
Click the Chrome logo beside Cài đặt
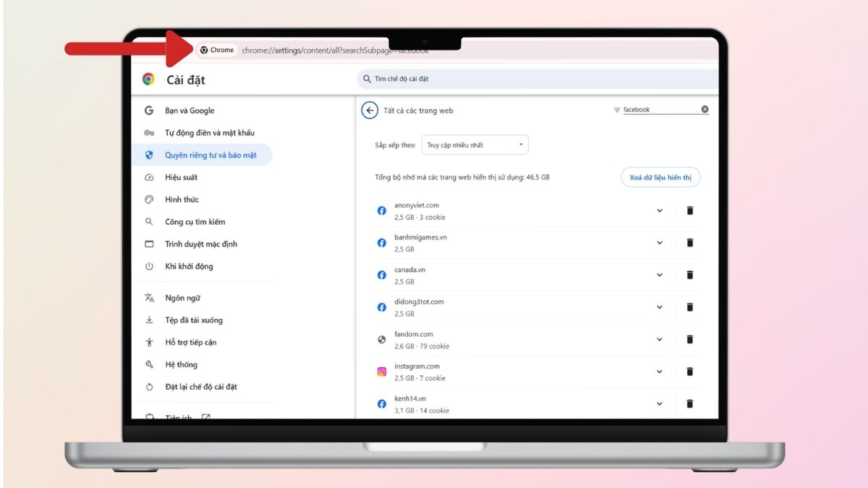[148, 80]
